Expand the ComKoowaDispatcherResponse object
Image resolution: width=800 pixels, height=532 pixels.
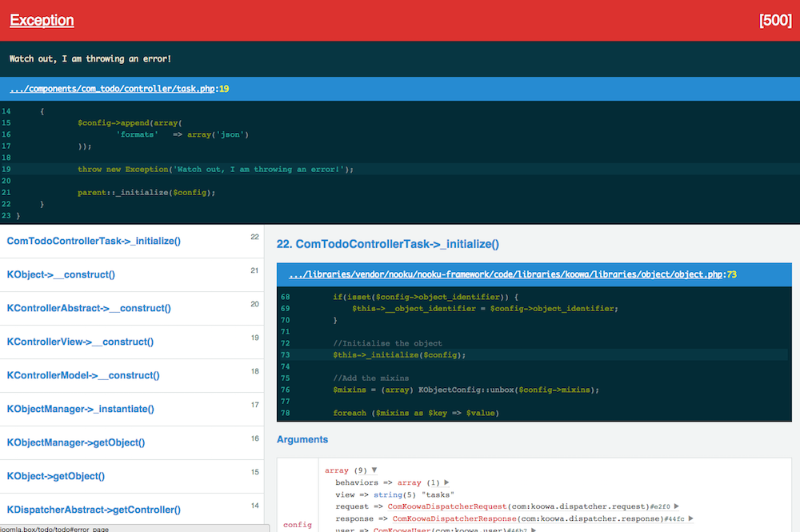pos(691,518)
